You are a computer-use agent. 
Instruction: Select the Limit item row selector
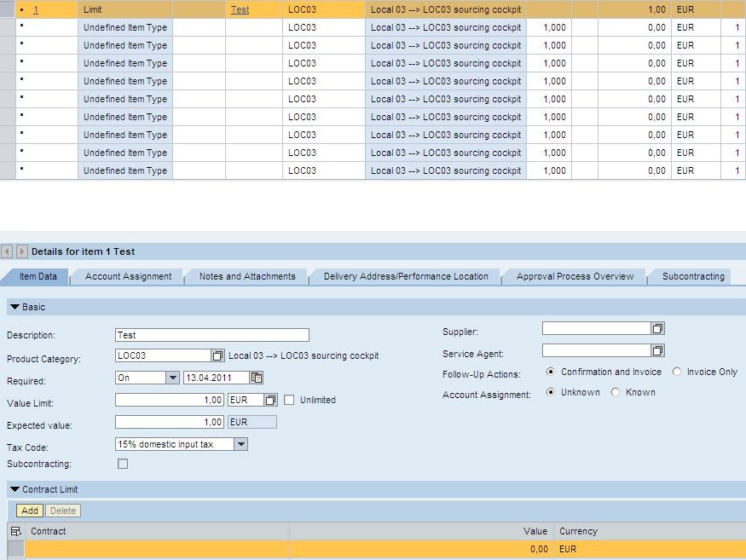pos(8,9)
